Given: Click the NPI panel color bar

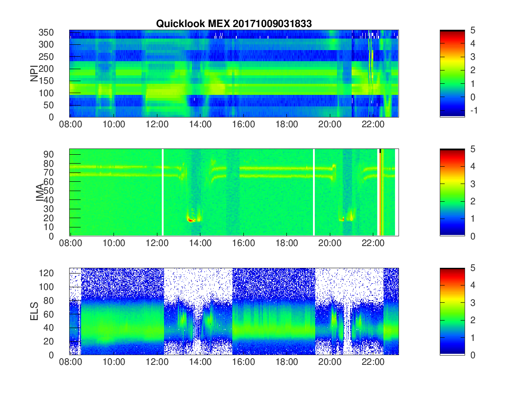Looking at the screenshot, I should 452,74.
